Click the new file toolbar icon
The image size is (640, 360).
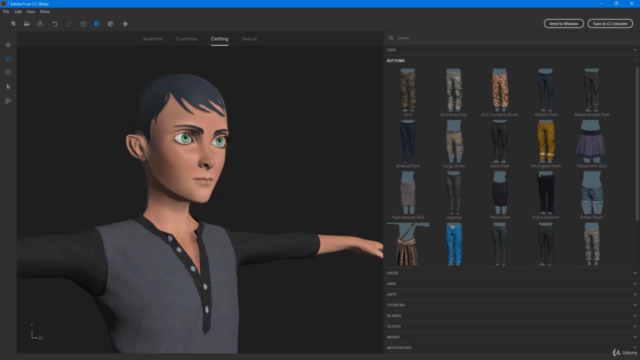point(13,24)
